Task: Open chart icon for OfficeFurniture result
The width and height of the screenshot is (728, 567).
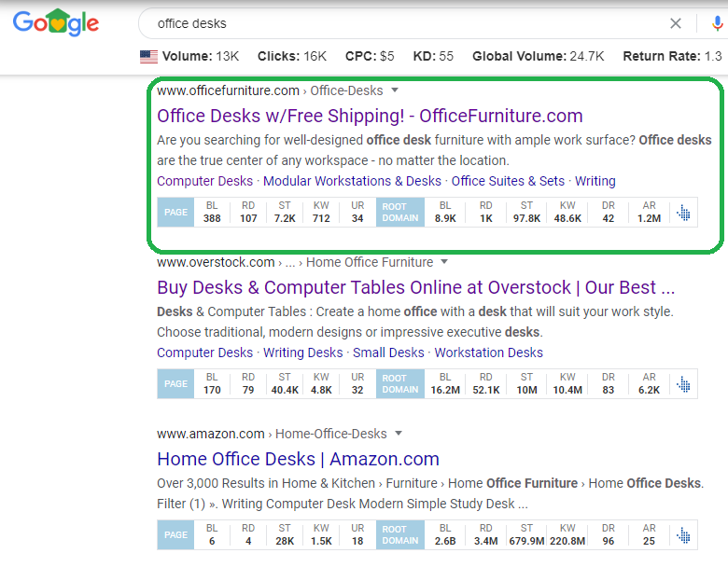Action: point(683,213)
